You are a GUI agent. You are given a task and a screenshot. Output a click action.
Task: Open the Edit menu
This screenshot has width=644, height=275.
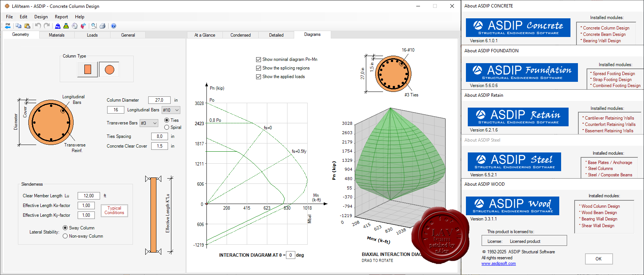24,17
